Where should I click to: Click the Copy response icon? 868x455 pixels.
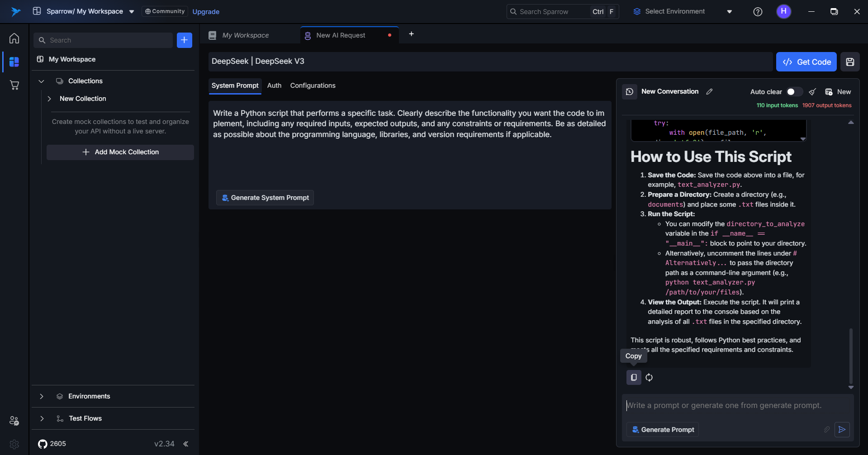click(x=634, y=377)
